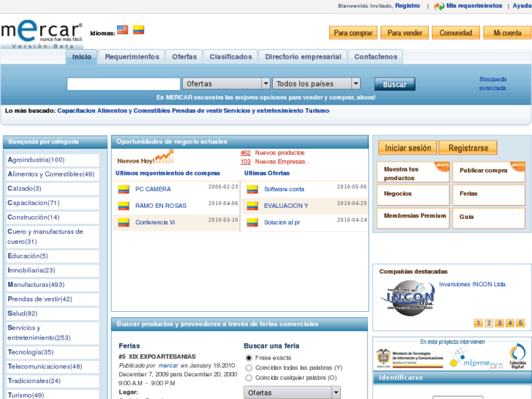Open the Guía tile
The height and width of the screenshot is (399, 532).
point(489,218)
